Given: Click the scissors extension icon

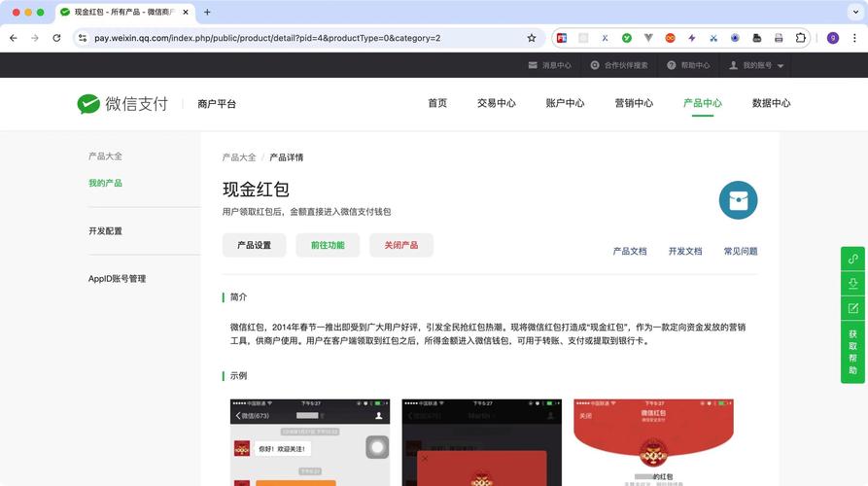Looking at the screenshot, I should click(x=713, y=38).
